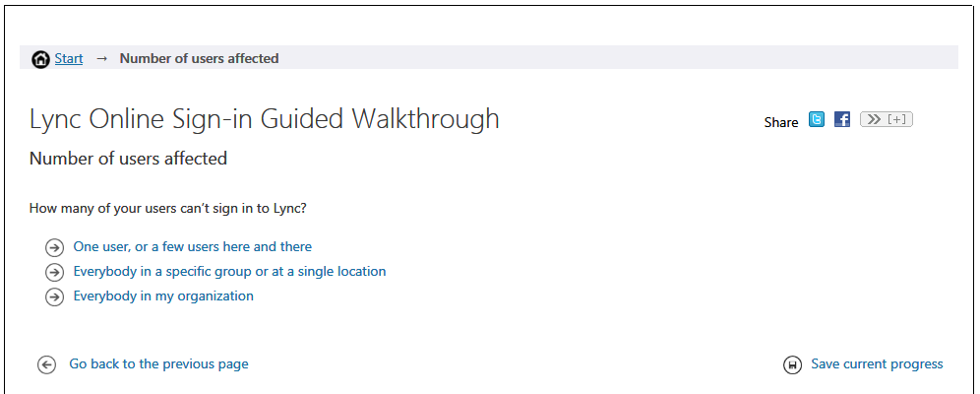Share the walkthrough on Twitter
The image size is (980, 394).
[817, 120]
